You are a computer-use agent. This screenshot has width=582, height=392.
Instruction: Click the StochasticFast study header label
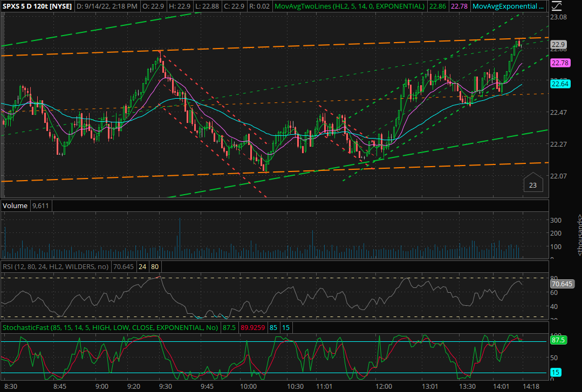point(110,327)
